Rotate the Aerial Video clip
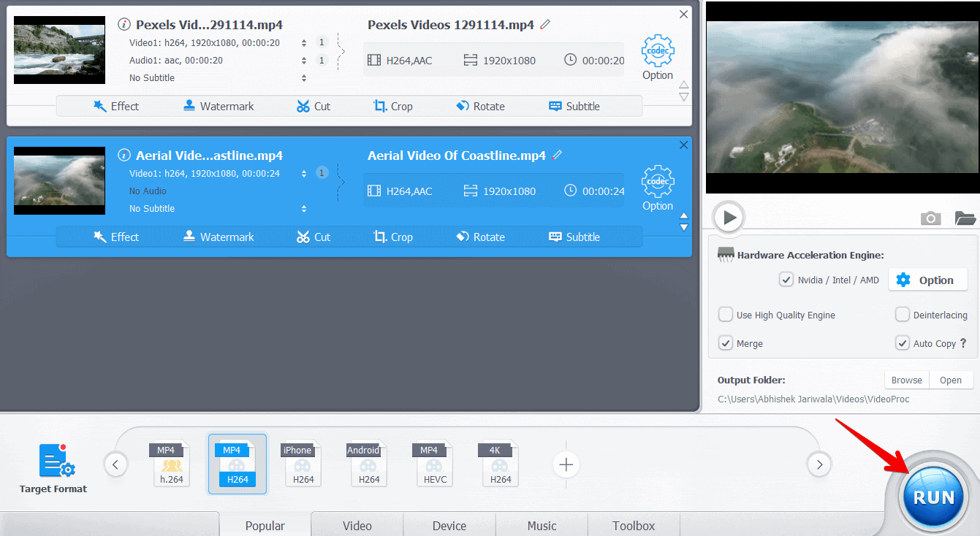Image resolution: width=980 pixels, height=536 pixels. coord(480,237)
